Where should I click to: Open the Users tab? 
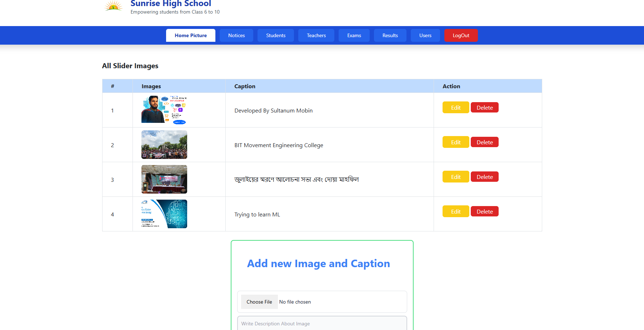[425, 35]
